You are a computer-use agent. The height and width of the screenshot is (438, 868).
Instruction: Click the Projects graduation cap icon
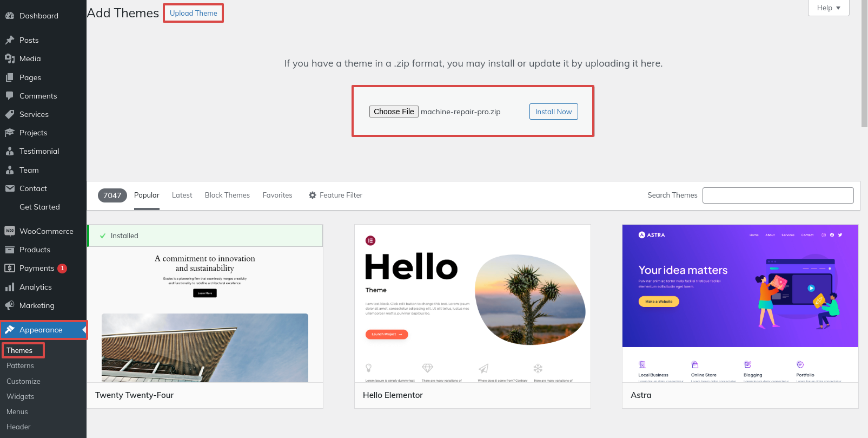[x=10, y=133]
